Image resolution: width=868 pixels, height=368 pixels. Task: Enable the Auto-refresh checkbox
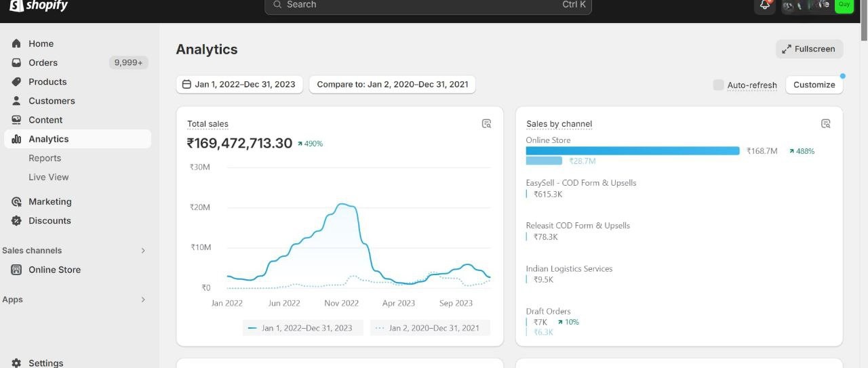pyautogui.click(x=718, y=85)
